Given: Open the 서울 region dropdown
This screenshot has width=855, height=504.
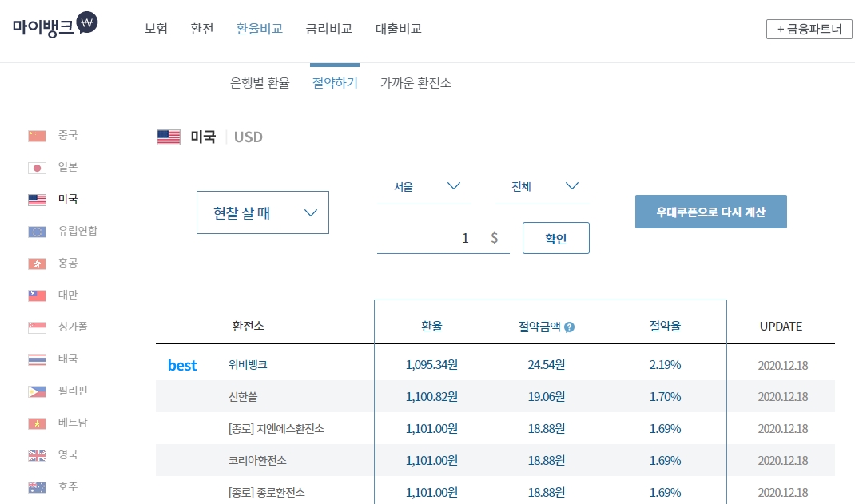Looking at the screenshot, I should [424, 187].
